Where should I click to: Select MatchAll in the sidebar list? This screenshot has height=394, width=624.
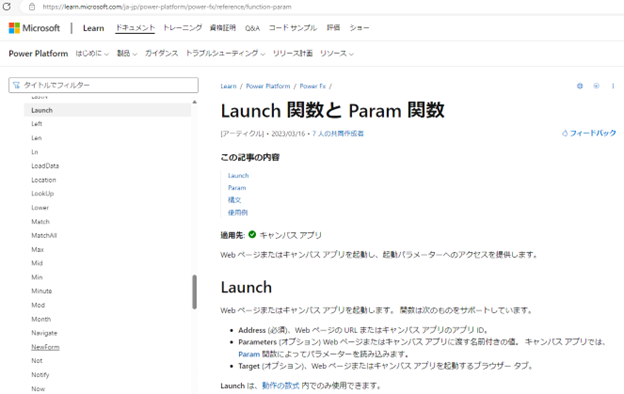pyautogui.click(x=44, y=236)
